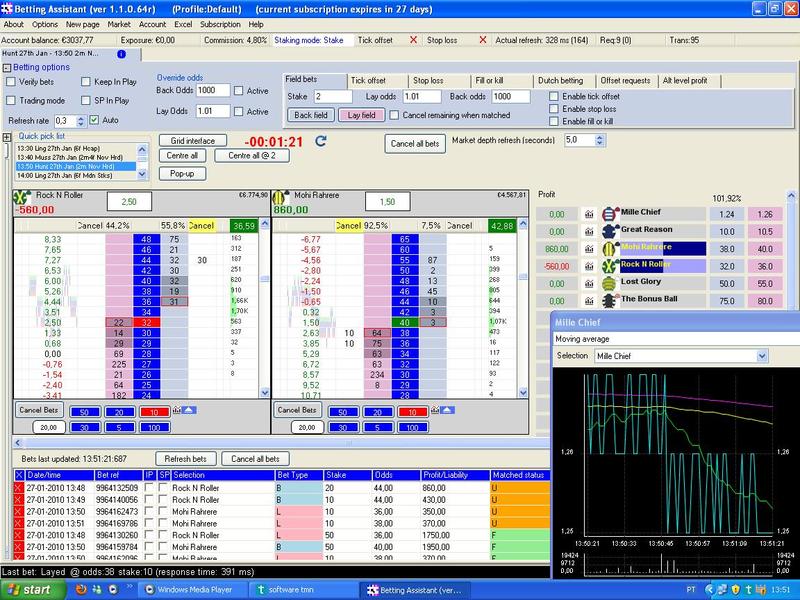Click the refresh arrow beside countdown timer
The height and width of the screenshot is (600, 800).
320,141
